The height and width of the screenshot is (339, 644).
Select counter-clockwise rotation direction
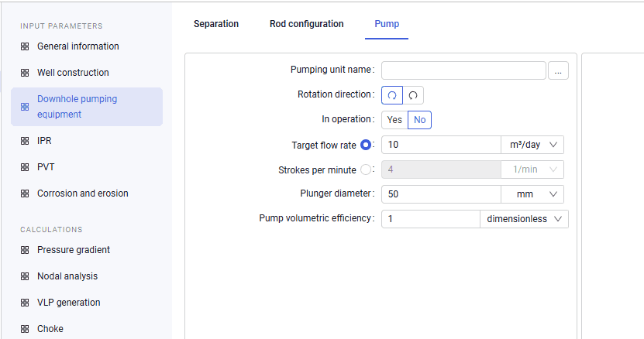(413, 95)
